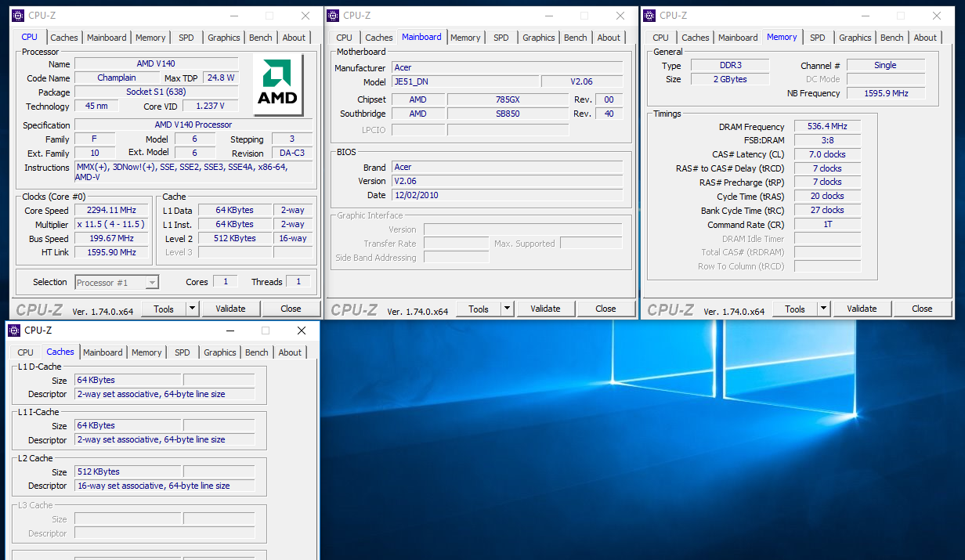
Task: Click '16-way set associative' L2 descriptor field
Action: point(164,486)
